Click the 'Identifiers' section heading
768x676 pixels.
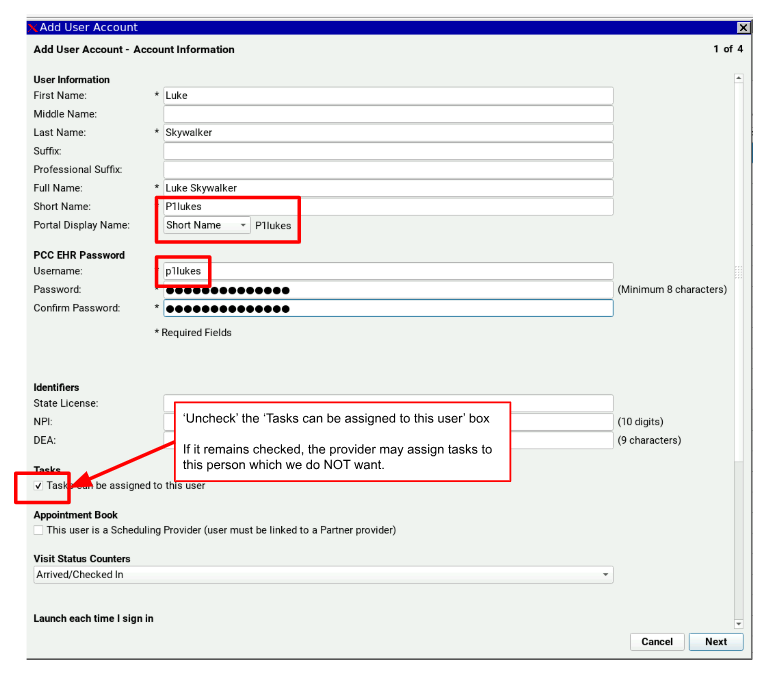(x=56, y=387)
